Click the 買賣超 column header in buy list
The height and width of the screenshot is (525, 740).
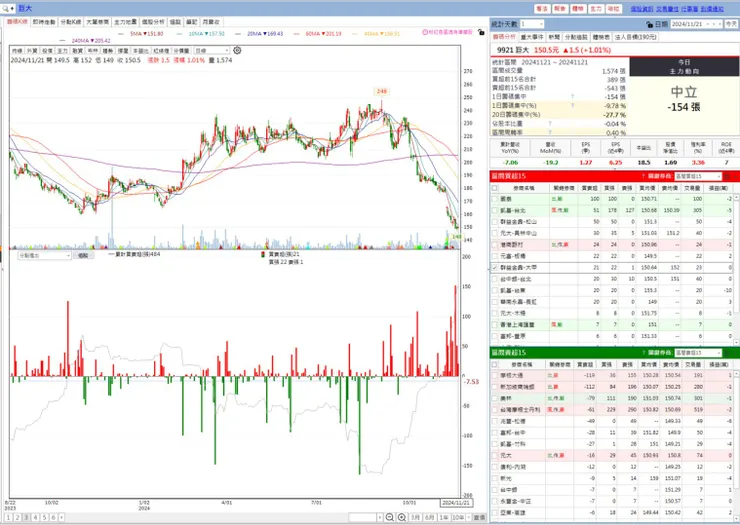tap(589, 188)
